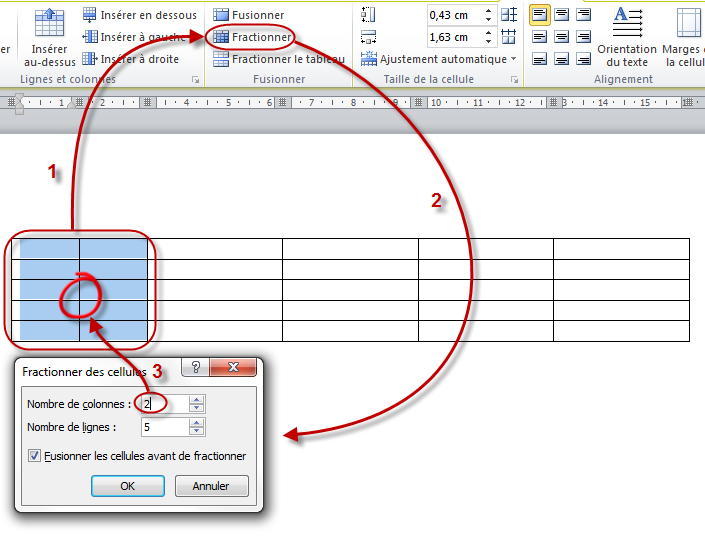The image size is (705, 552).
Task: Click Fractionner le tableau
Action: [279, 59]
